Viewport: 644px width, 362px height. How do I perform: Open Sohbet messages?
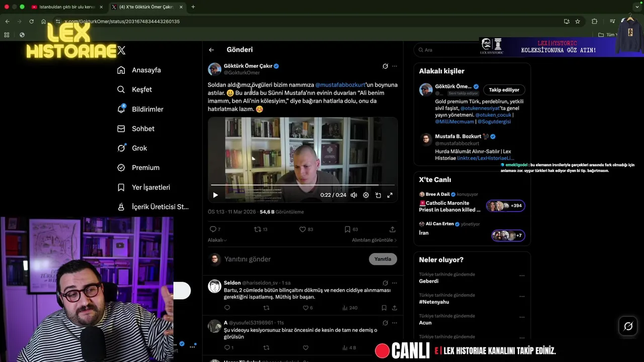[x=136, y=129]
